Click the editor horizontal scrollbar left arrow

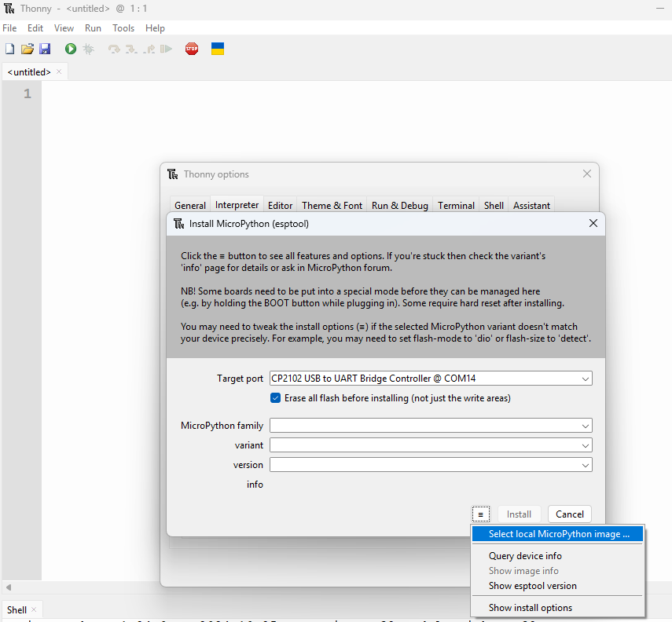click(x=9, y=587)
